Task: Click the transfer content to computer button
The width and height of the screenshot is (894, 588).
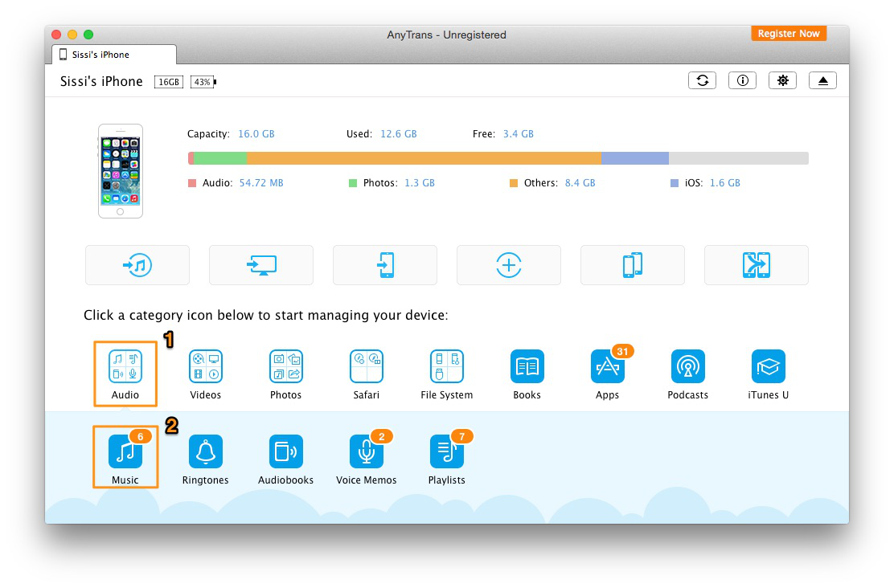Action: click(x=261, y=265)
